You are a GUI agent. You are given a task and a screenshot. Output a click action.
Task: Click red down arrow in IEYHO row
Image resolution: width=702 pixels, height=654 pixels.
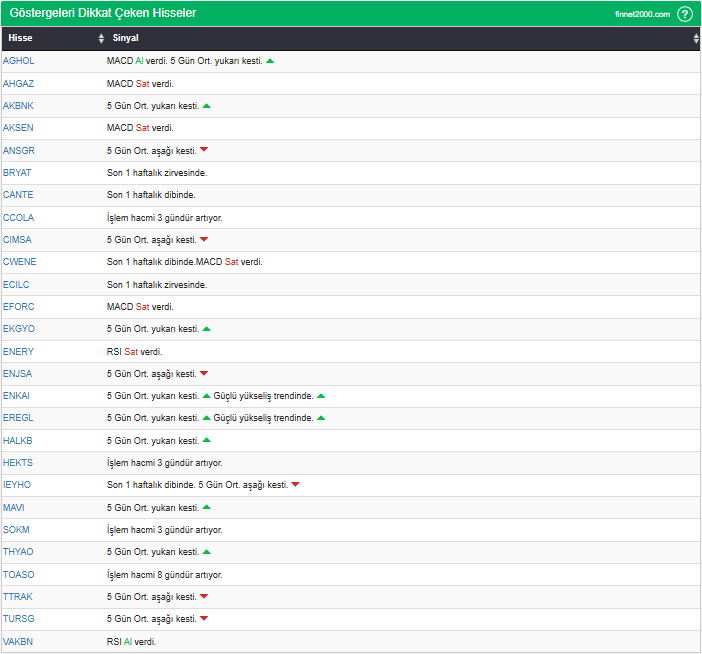[295, 484]
